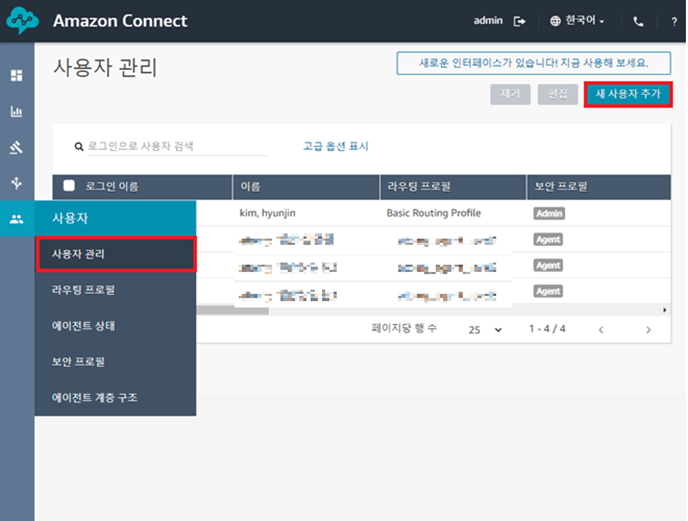The width and height of the screenshot is (688, 521).
Task: Click the 이름 column header
Action: click(306, 187)
